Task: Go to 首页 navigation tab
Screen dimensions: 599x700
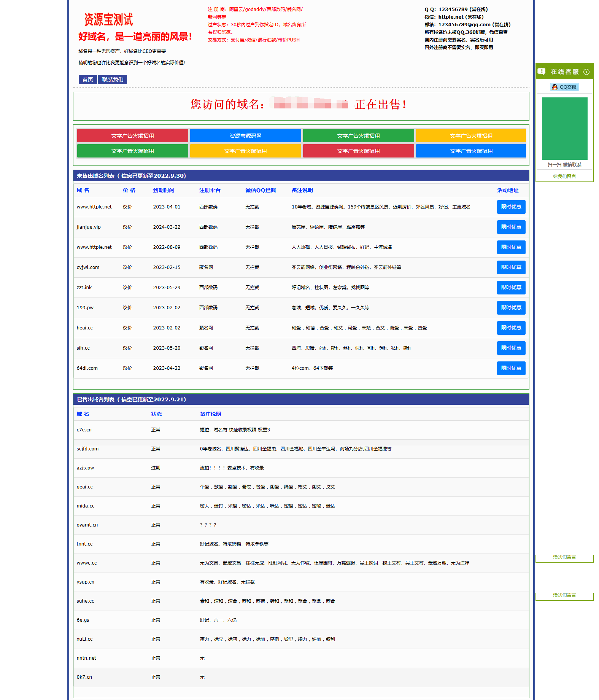Action: 87,80
